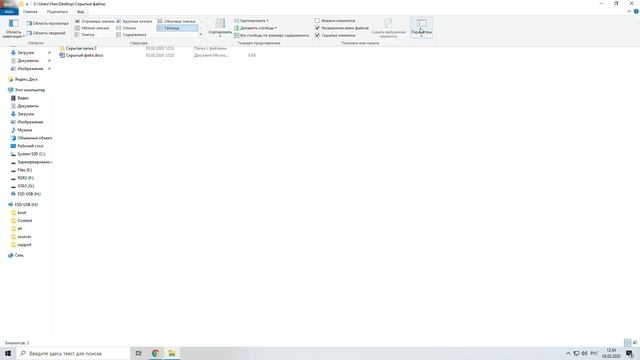Screen dimensions: 640x360
Task: Switch to the Home (Главная) ribbon tab
Action: [30, 12]
